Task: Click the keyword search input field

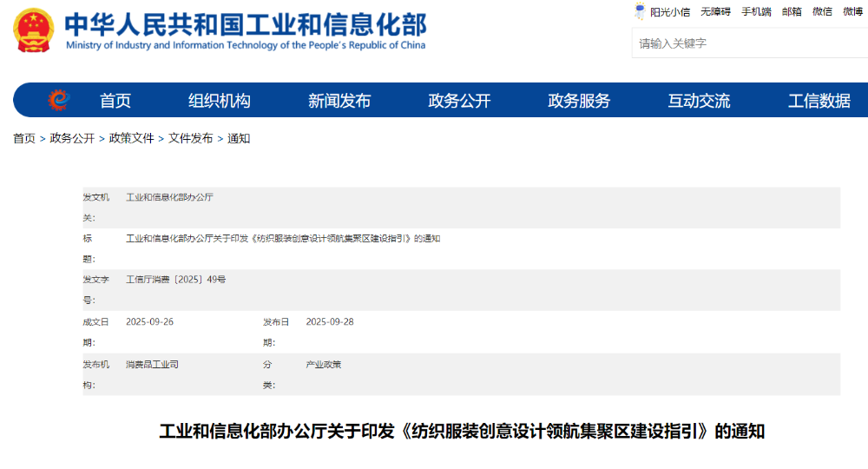Action: [746, 43]
